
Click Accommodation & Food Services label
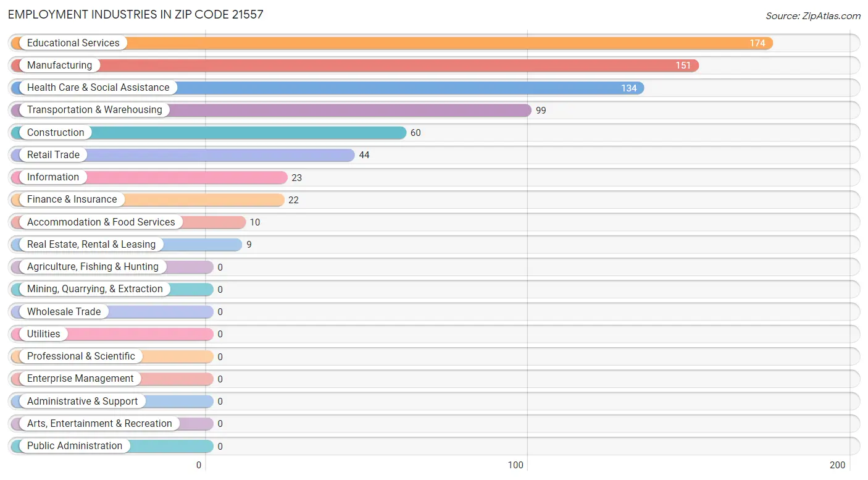(x=101, y=222)
